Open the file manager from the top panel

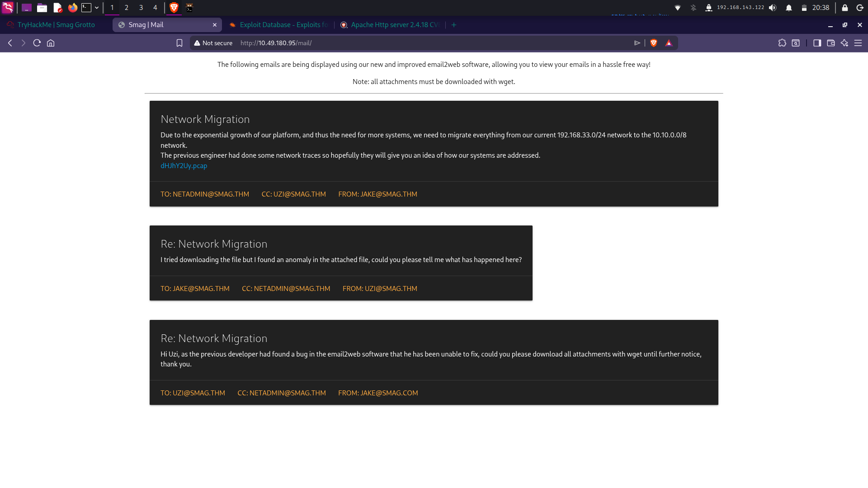(x=42, y=8)
